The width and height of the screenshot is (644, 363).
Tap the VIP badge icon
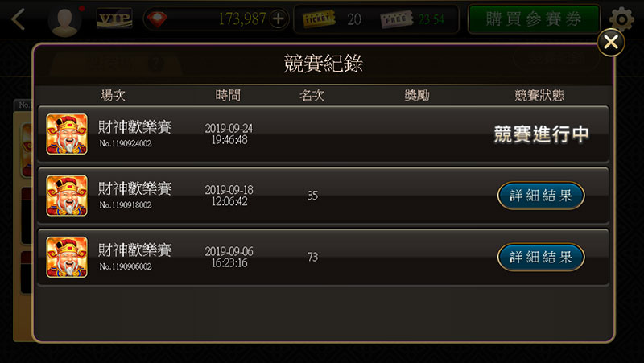114,19
